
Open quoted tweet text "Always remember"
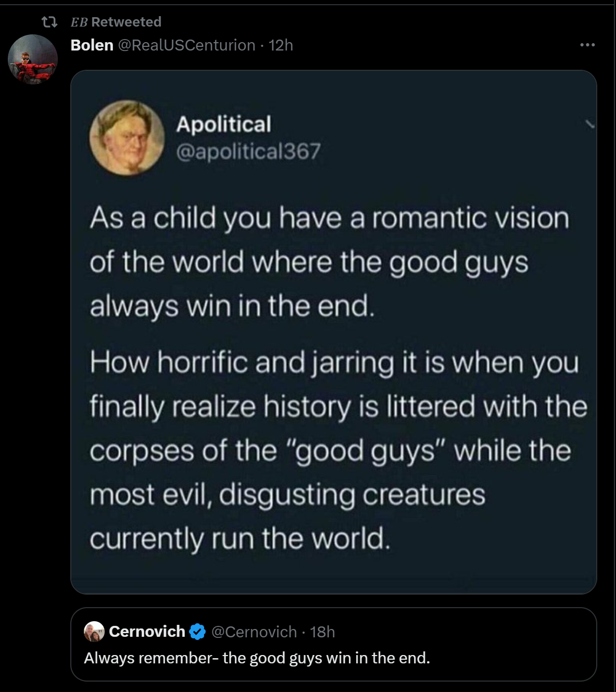(x=257, y=658)
